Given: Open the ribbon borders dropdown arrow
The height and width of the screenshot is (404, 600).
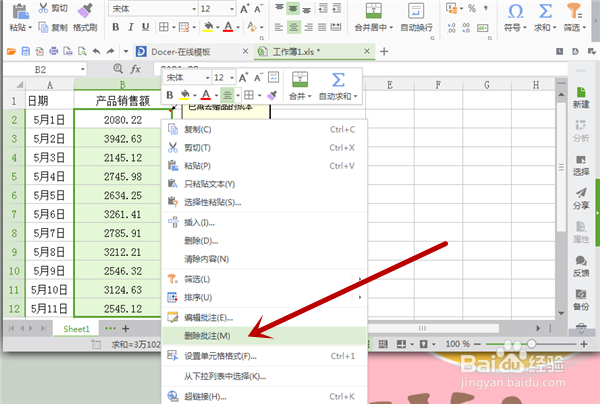Looking at the screenshot, I should [174, 27].
